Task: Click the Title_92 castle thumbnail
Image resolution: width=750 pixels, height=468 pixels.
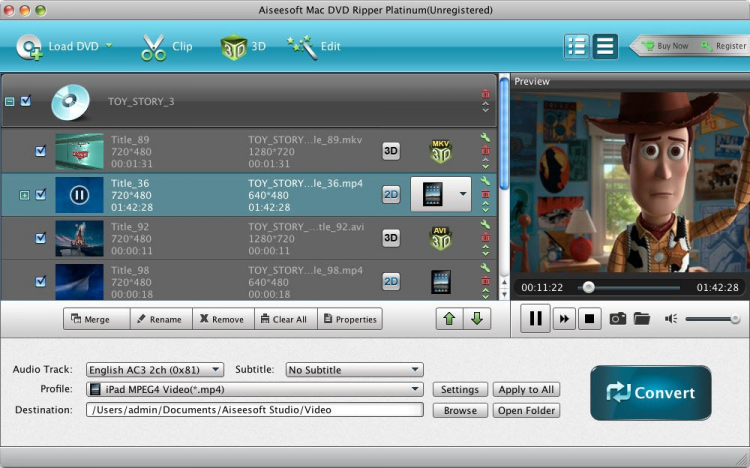Action: point(79,238)
